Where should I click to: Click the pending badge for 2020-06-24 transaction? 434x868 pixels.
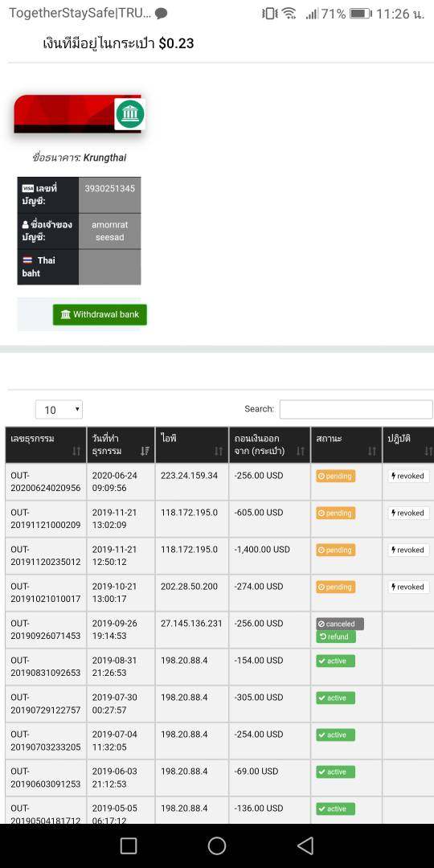click(335, 476)
